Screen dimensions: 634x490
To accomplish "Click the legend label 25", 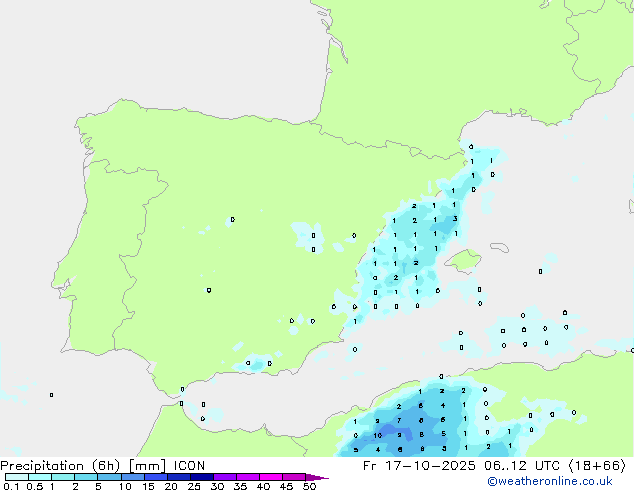I will [194, 486].
